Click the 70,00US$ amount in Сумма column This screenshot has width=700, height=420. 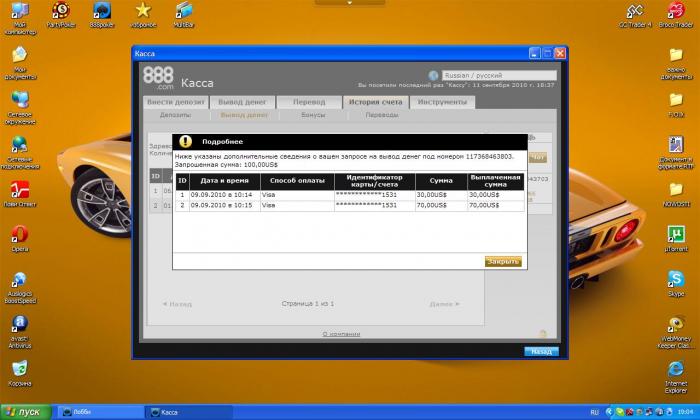pos(432,205)
